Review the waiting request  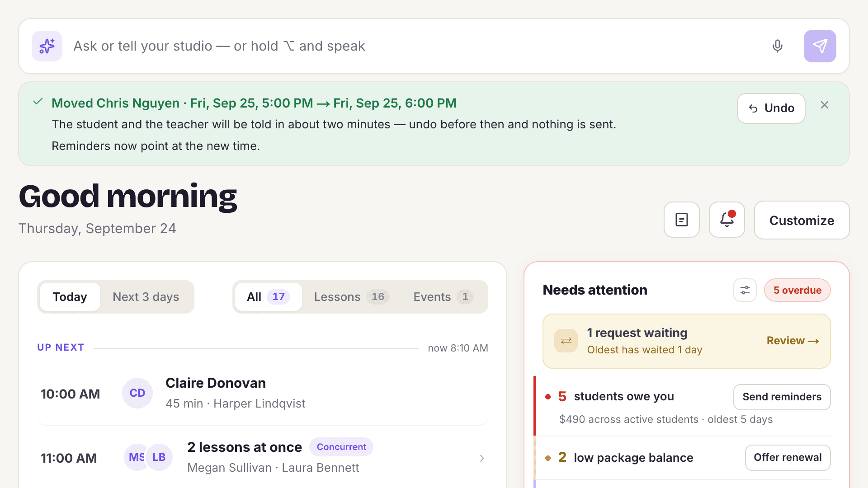click(x=793, y=341)
